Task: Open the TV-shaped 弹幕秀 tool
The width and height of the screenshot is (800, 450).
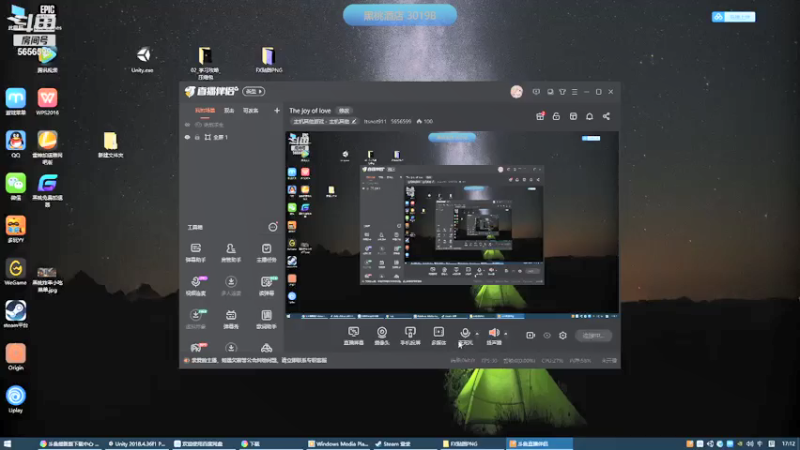Action: [x=231, y=319]
